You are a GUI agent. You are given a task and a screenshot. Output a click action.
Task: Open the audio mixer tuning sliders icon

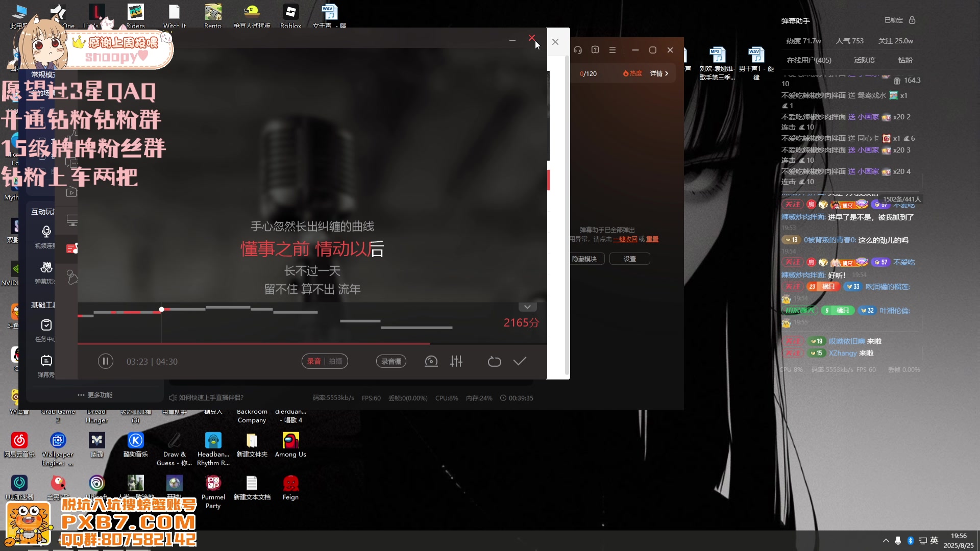(x=456, y=361)
